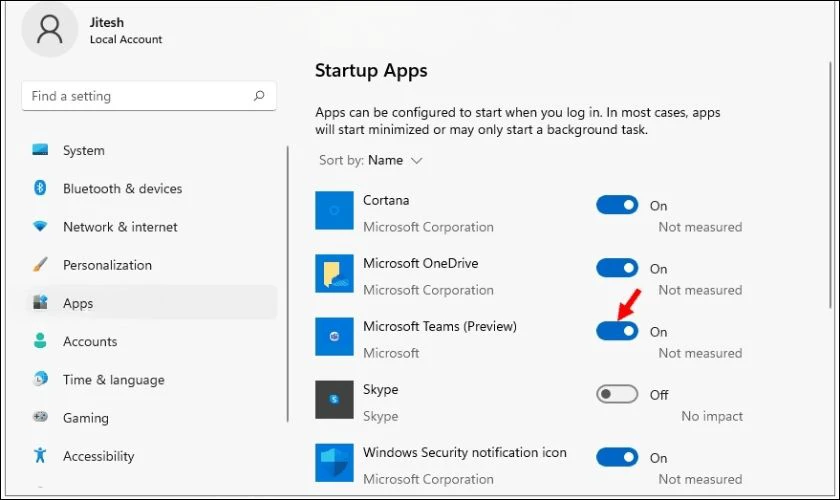Select the Apps category

(x=152, y=303)
